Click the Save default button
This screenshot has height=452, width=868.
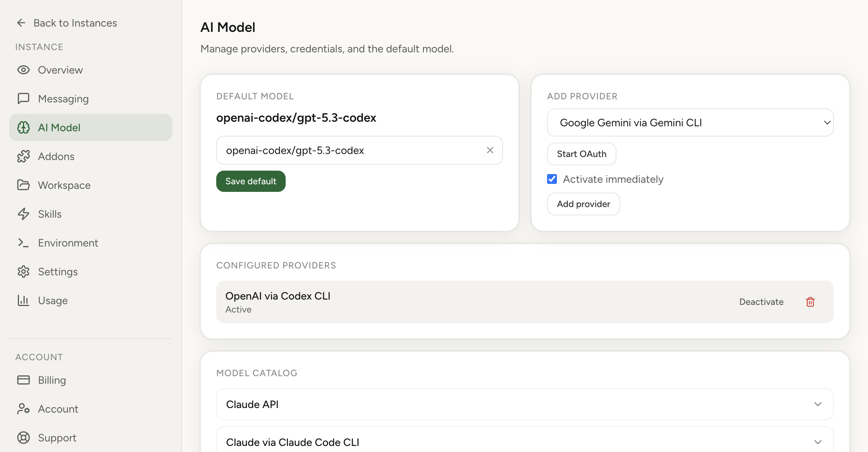[250, 181]
